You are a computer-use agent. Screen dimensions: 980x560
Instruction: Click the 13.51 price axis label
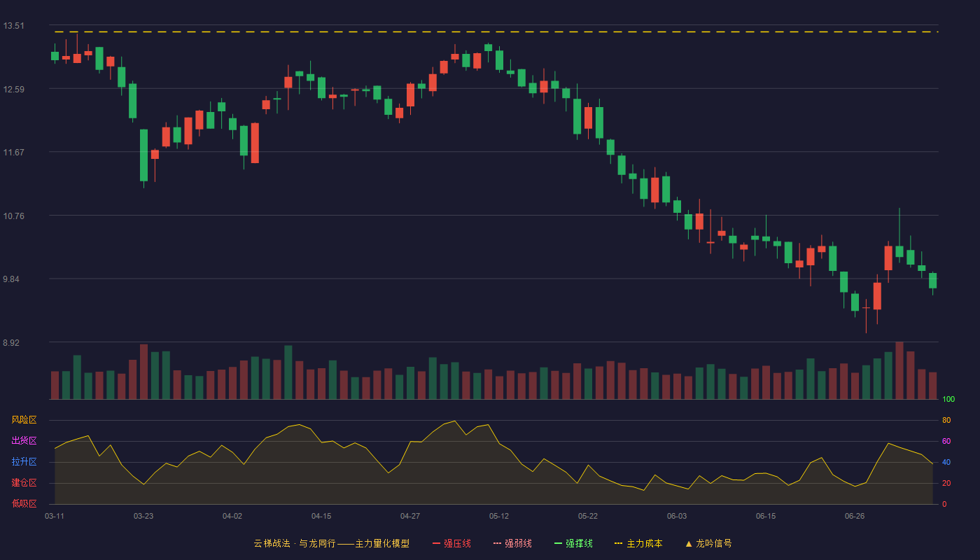click(x=13, y=26)
